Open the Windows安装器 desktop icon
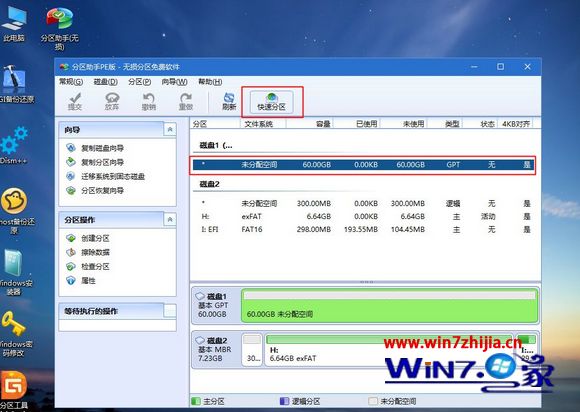Image resolution: width=580 pixels, height=412 pixels. (15, 272)
